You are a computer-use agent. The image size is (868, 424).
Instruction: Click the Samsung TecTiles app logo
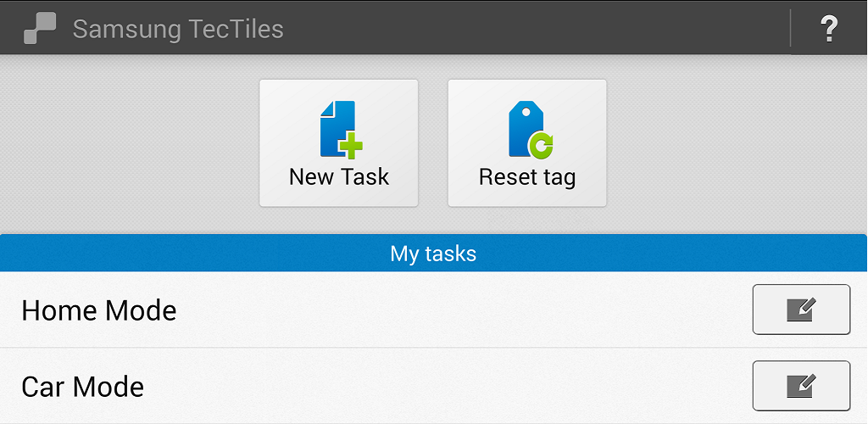pos(40,29)
